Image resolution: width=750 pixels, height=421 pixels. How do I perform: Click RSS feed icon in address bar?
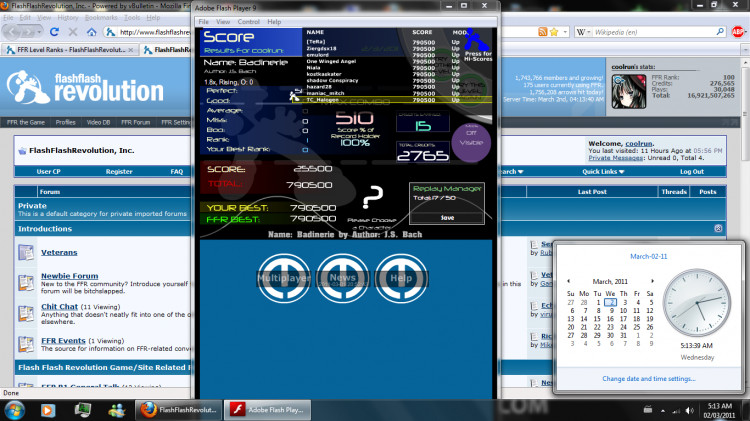542,32
